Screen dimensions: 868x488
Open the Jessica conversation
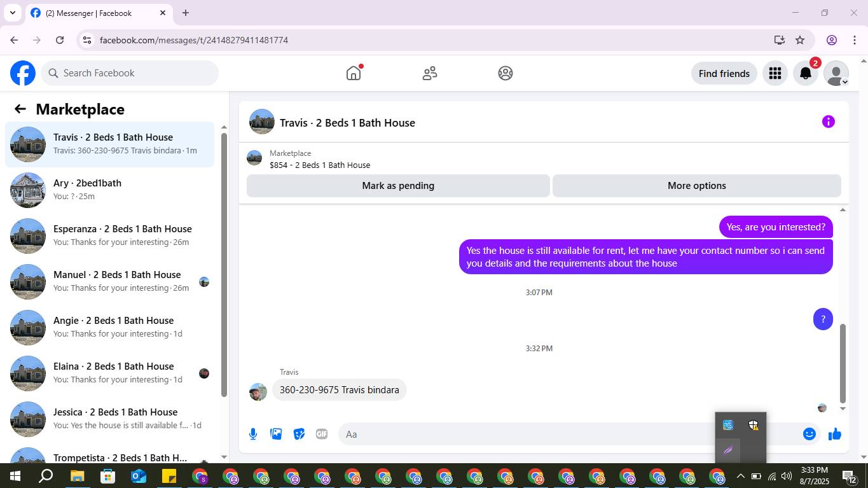[x=110, y=419]
